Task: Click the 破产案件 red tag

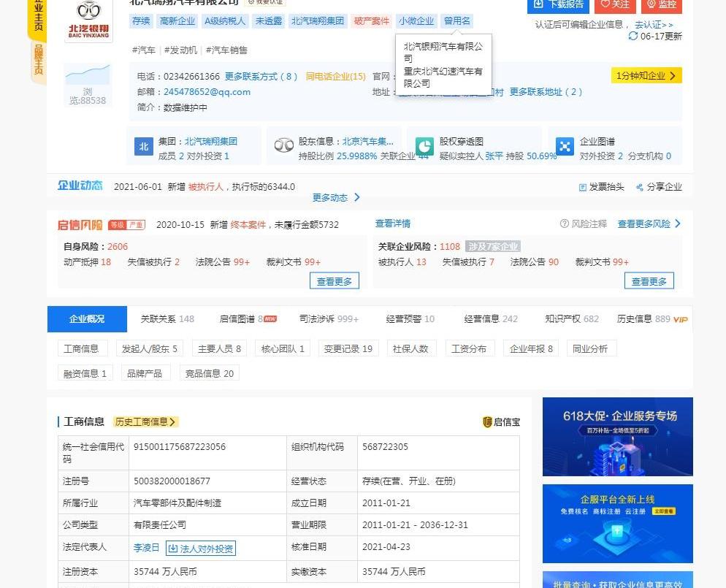Action: (371, 21)
